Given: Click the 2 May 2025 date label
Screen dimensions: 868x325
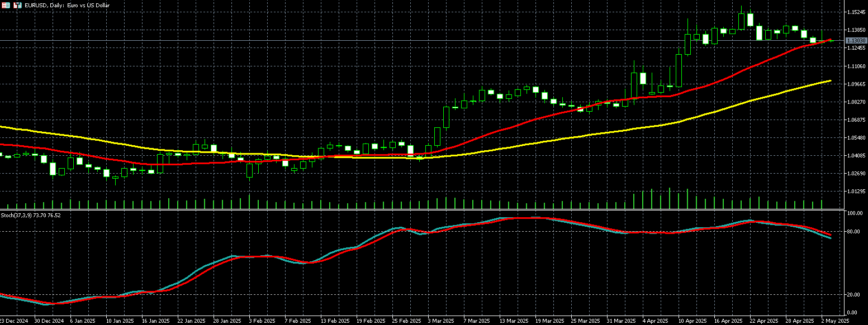Looking at the screenshot, I should click(834, 321).
